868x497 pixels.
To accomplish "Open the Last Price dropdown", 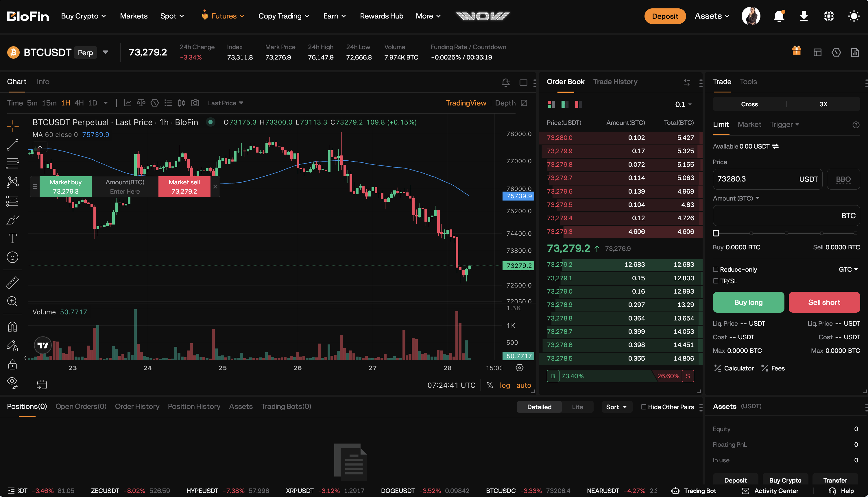I will 225,103.
